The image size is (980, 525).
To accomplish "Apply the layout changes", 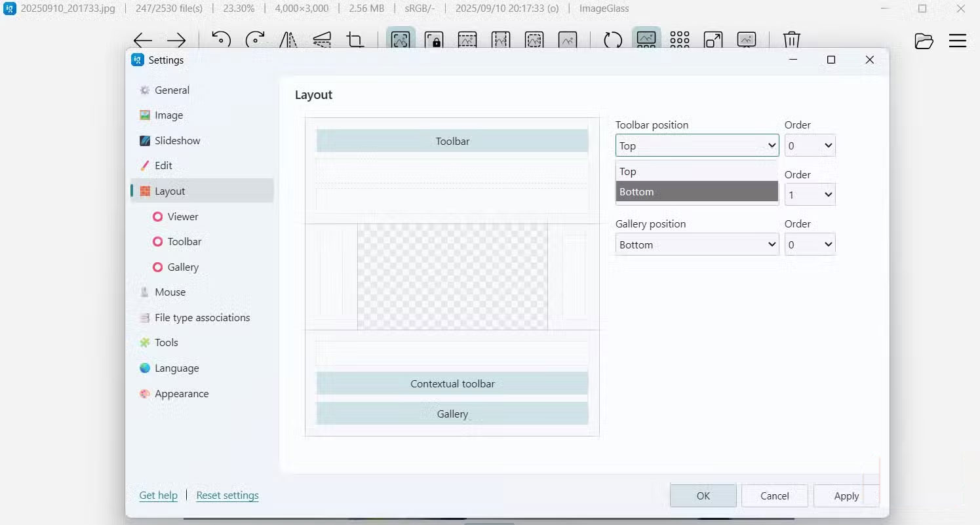I will coord(846,496).
